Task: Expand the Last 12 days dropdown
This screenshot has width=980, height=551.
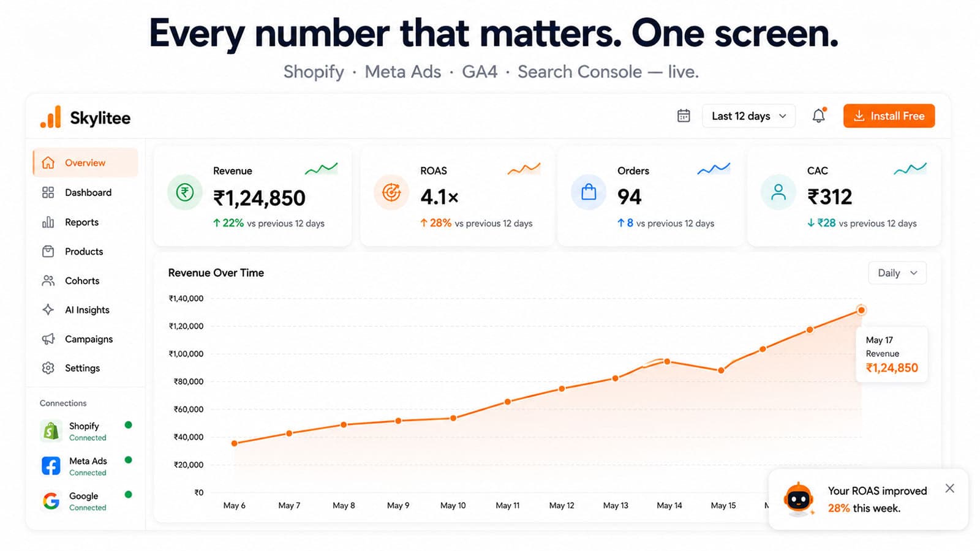Action: [748, 116]
